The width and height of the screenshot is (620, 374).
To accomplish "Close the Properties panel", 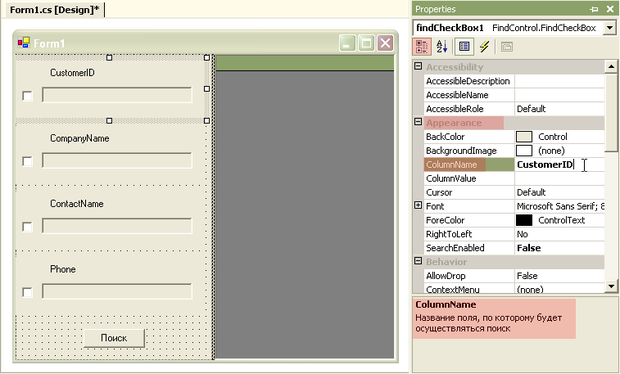I will tap(610, 9).
